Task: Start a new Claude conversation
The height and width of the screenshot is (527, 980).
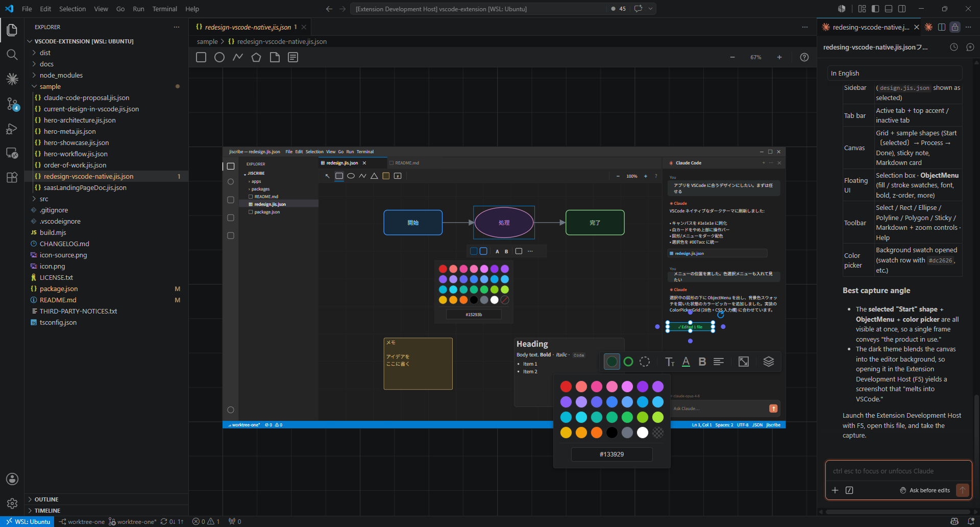Action: (970, 47)
